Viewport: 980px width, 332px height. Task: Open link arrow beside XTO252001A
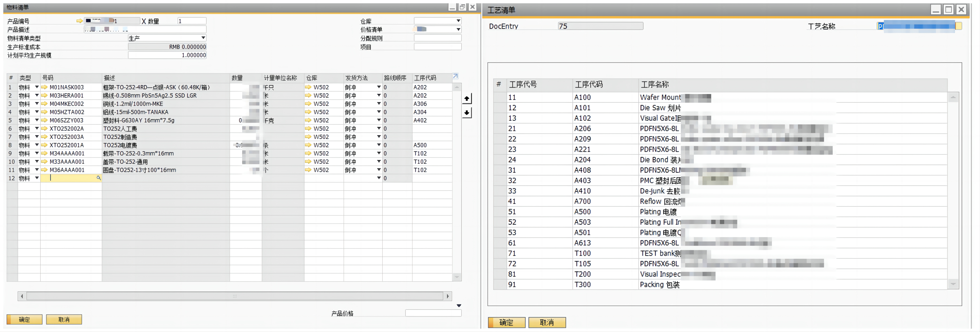(x=44, y=145)
